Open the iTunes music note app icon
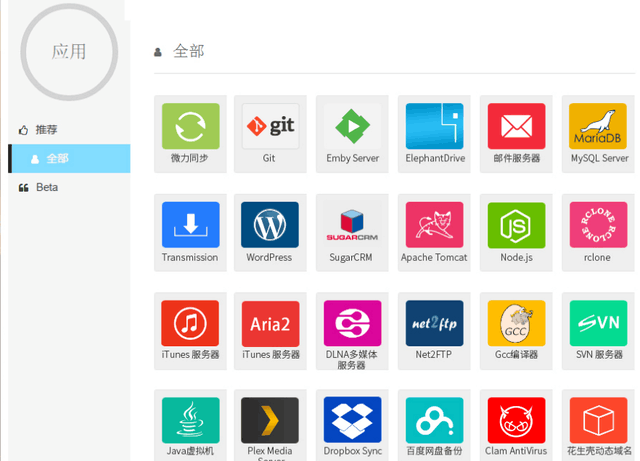Image resolution: width=640 pixels, height=461 pixels. [x=190, y=323]
